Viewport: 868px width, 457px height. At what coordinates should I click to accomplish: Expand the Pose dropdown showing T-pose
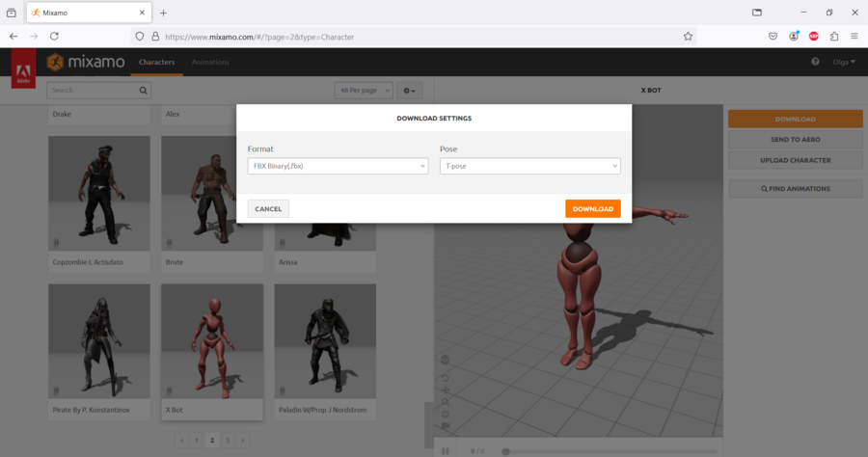[x=529, y=166]
